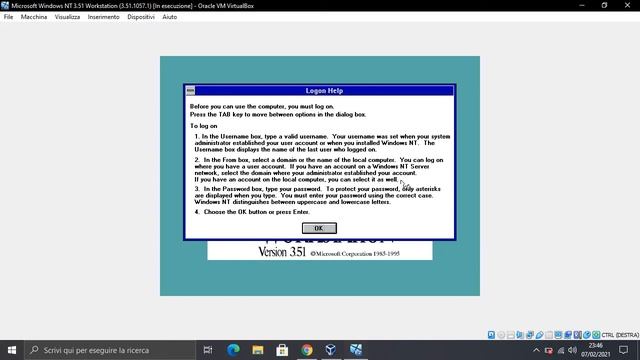Click the VM network adapter status icon
The height and width of the screenshot is (360, 640).
pyautogui.click(x=530, y=335)
